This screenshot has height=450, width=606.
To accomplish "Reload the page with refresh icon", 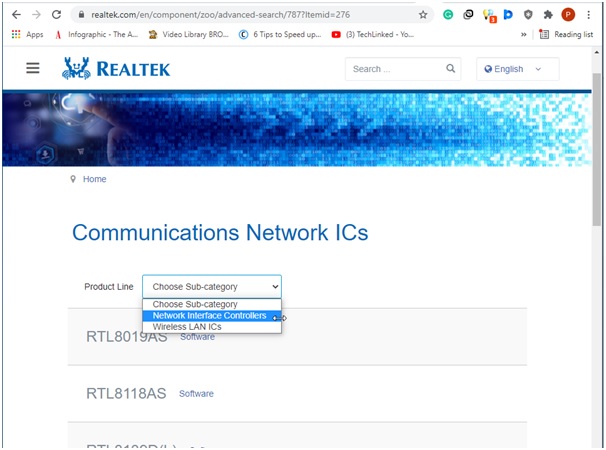I will (x=56, y=15).
